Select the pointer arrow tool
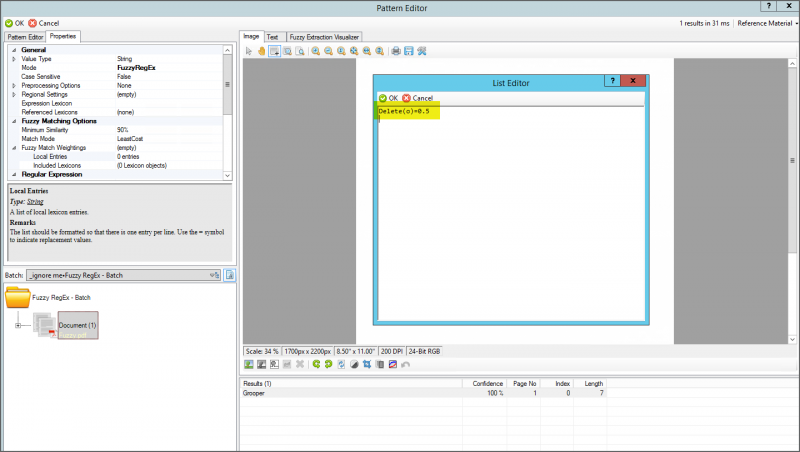The width and height of the screenshot is (800, 452). [249, 51]
